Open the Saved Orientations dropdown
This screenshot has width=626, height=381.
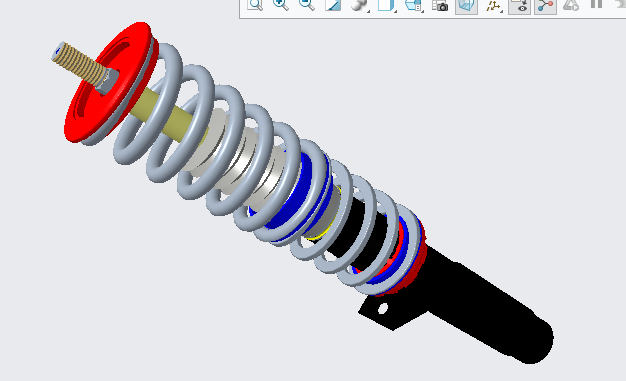point(386,6)
